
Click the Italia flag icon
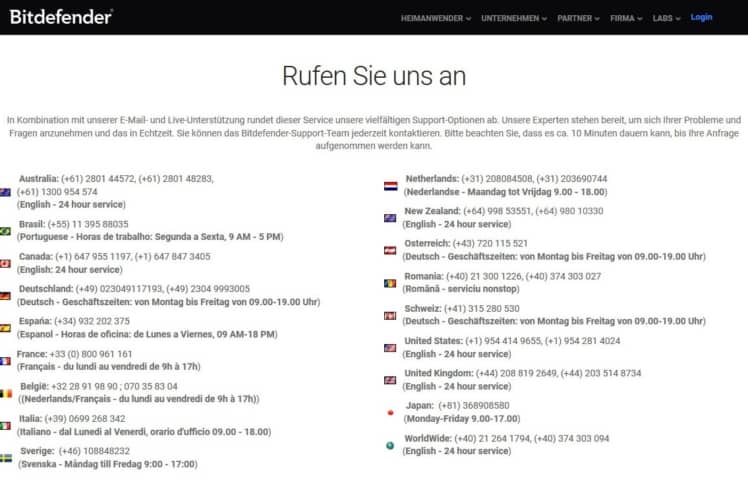(x=5, y=426)
